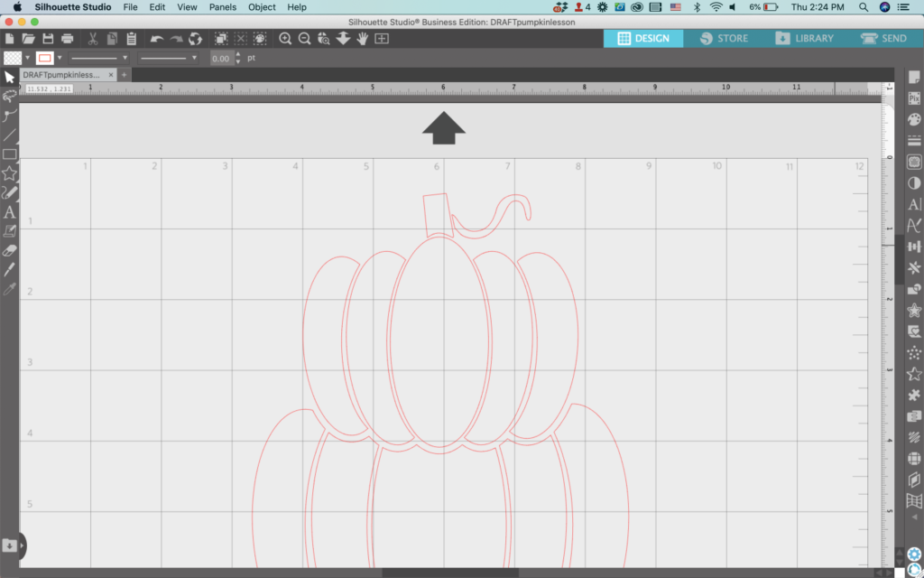
Task: Activate the zoom selection tool icon
Action: tap(324, 39)
